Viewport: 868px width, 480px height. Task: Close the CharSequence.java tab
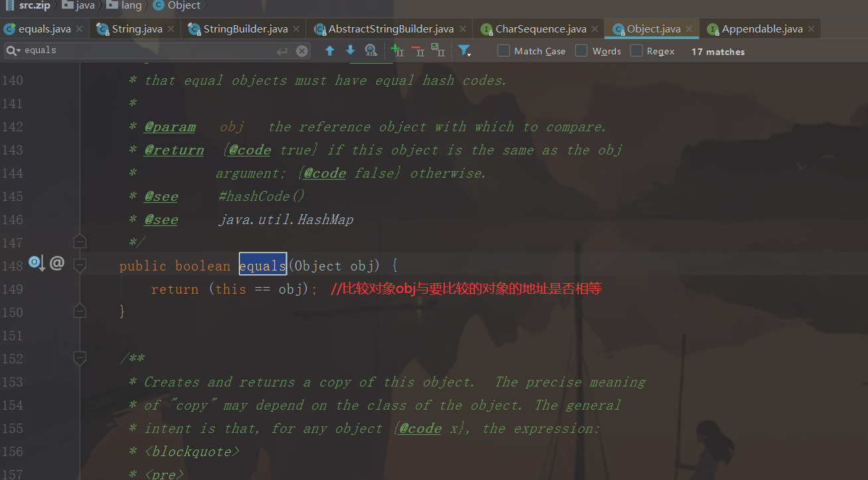[x=595, y=29]
